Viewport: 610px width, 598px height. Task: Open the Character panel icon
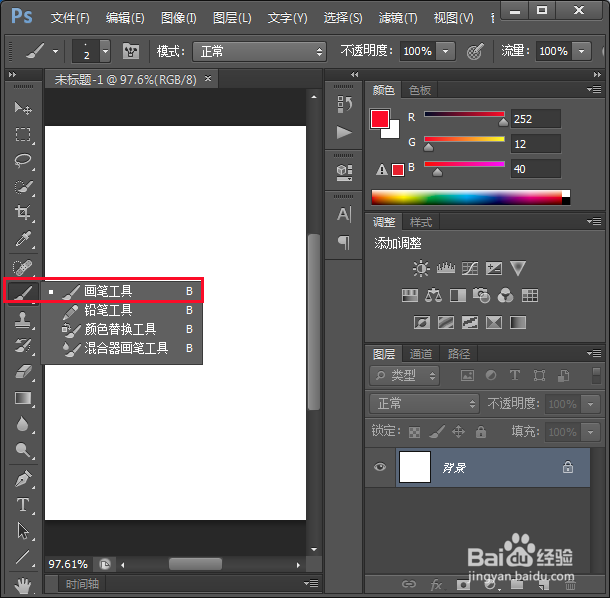pyautogui.click(x=344, y=214)
